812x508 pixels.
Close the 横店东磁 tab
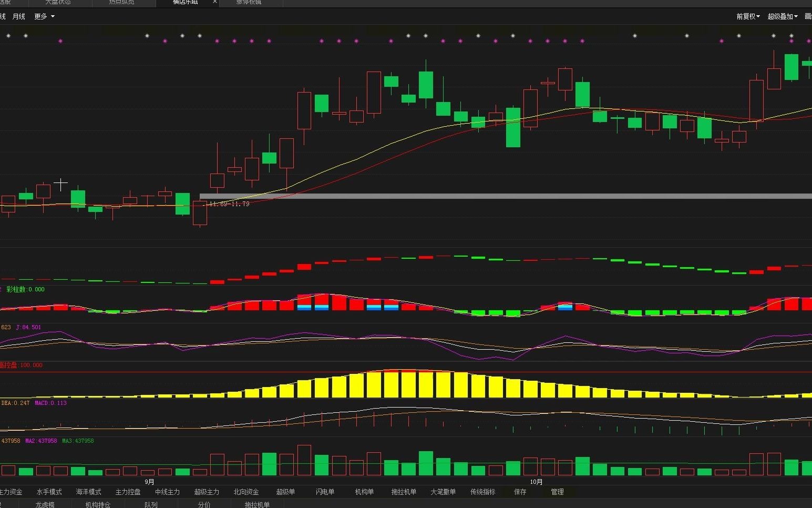[214, 2]
